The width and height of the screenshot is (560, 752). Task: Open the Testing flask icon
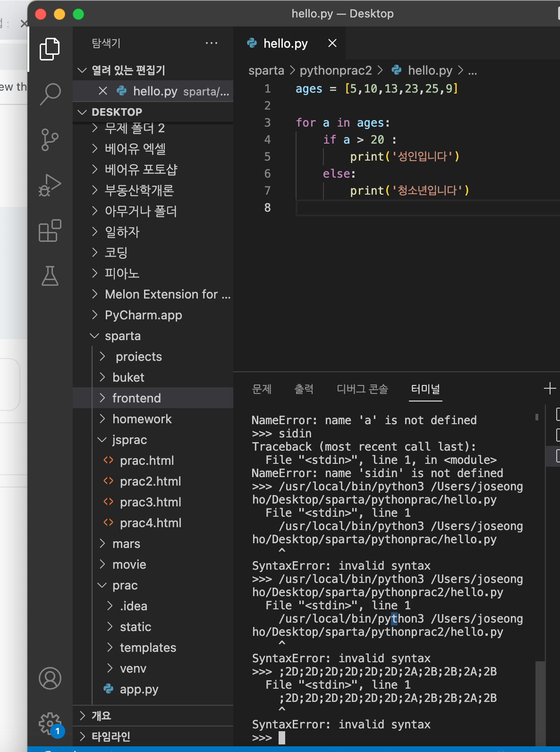[x=50, y=276]
